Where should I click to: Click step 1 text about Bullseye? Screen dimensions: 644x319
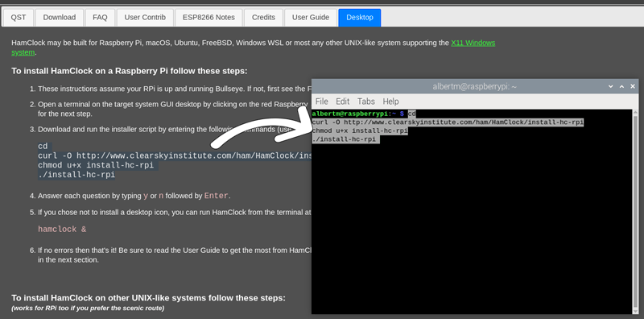(174, 89)
